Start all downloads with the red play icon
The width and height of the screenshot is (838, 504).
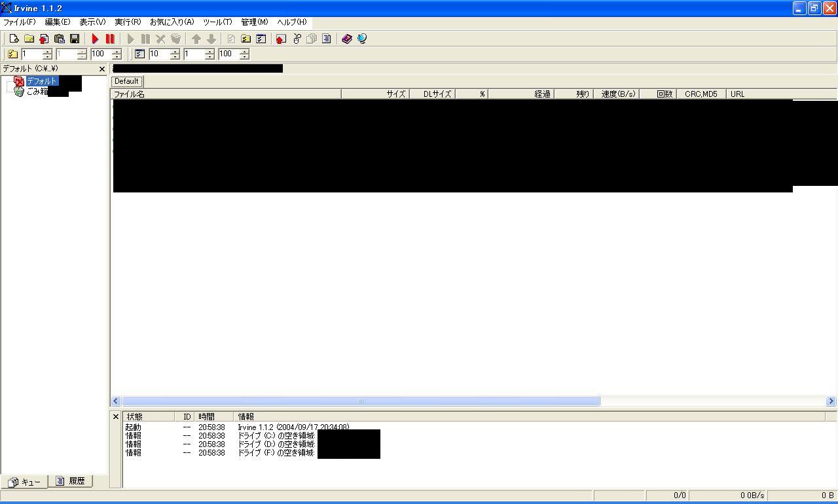coord(95,39)
